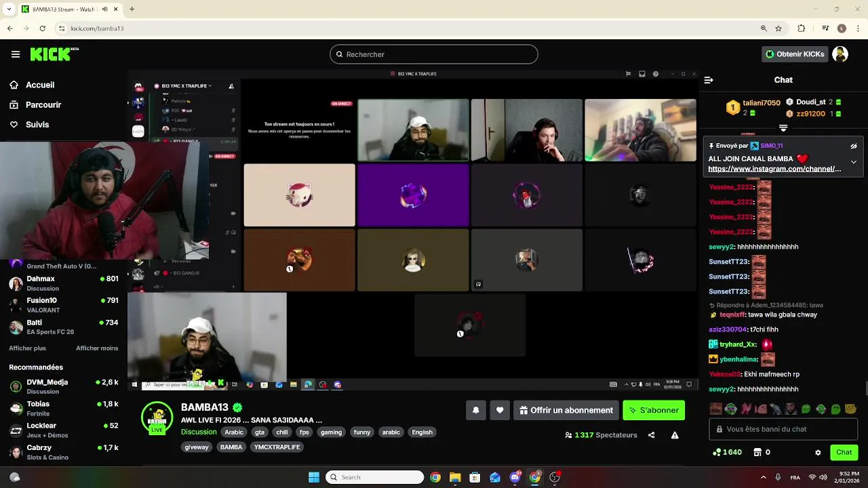
Task: Select the yellow cat emote
Action: click(x=850, y=409)
